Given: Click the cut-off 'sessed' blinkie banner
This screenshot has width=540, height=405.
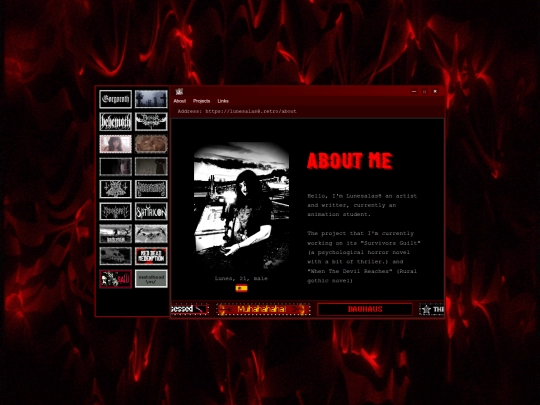Looking at the screenshot, I should coord(190,309).
